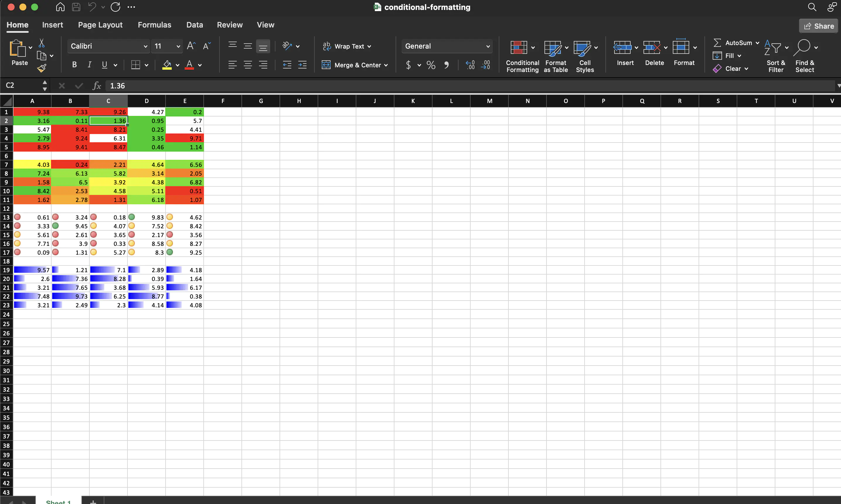Open the font name dropdown
Screen dimensions: 841x504
click(146, 46)
